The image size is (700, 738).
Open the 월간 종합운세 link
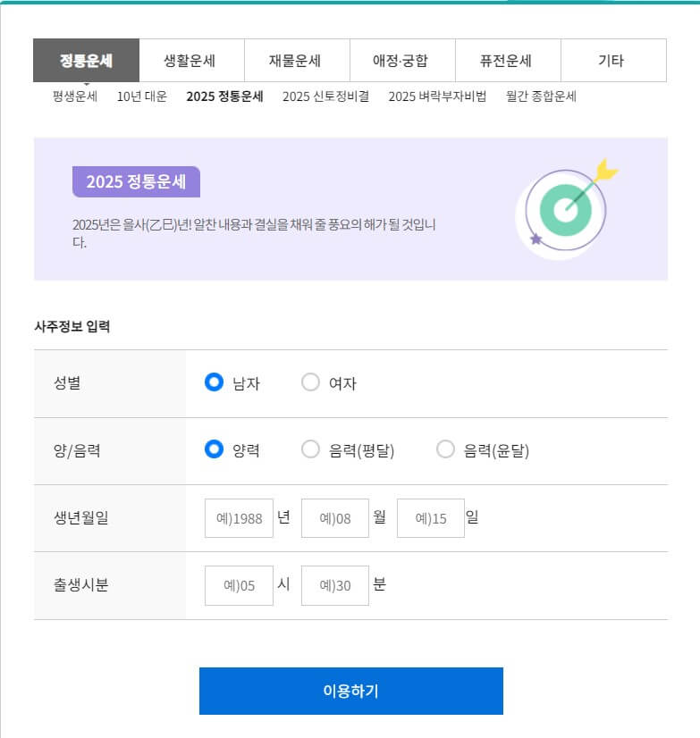tap(544, 98)
